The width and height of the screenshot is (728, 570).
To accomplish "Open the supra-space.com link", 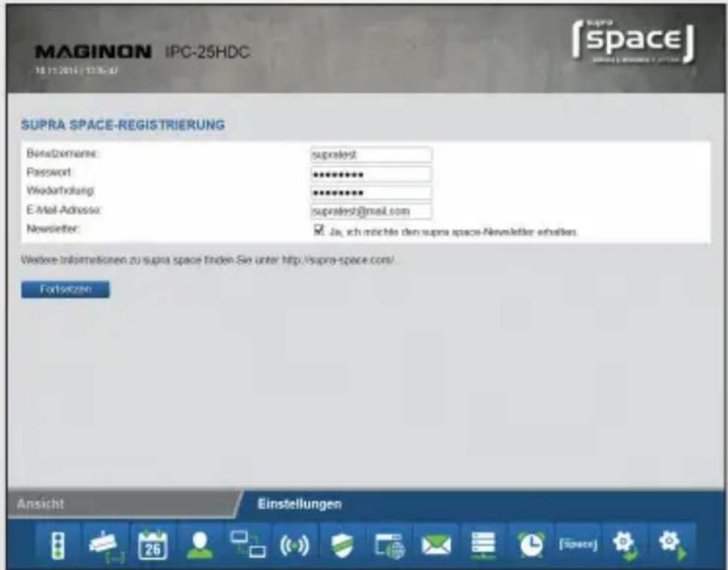I will click(x=339, y=260).
